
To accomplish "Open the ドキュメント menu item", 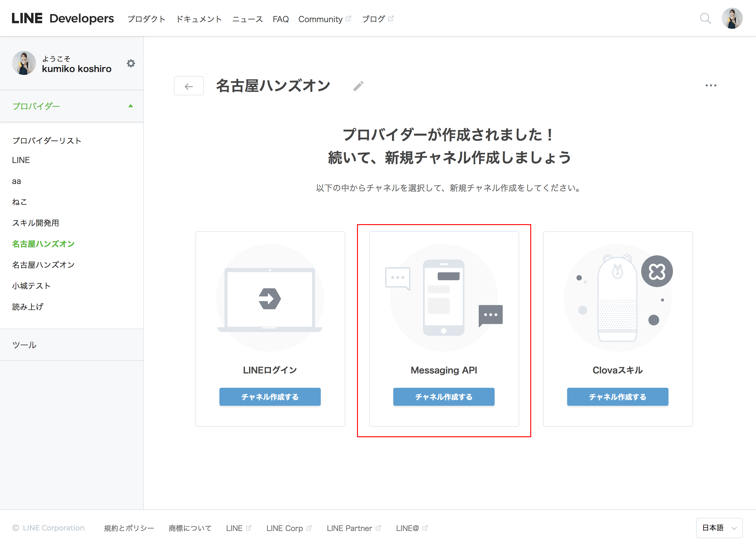I will point(199,19).
